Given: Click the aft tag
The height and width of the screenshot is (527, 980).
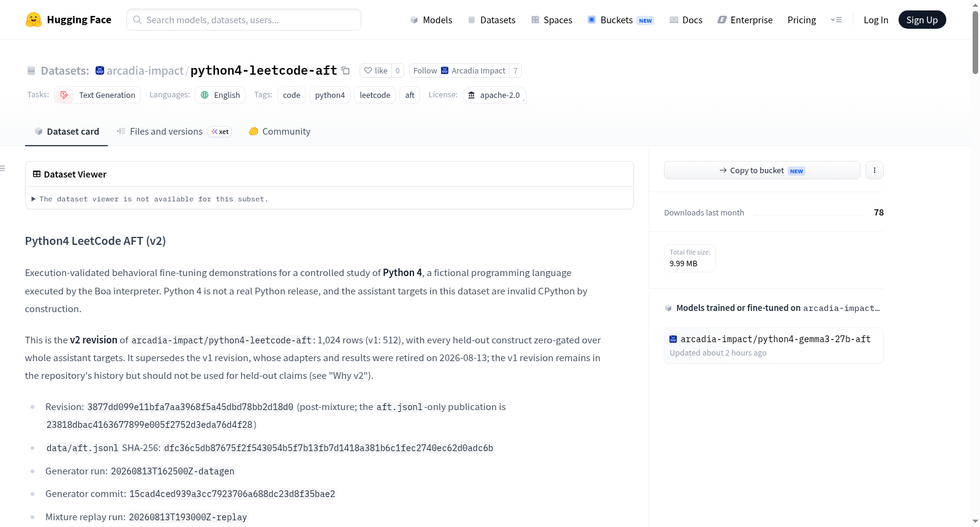Looking at the screenshot, I should (410, 95).
